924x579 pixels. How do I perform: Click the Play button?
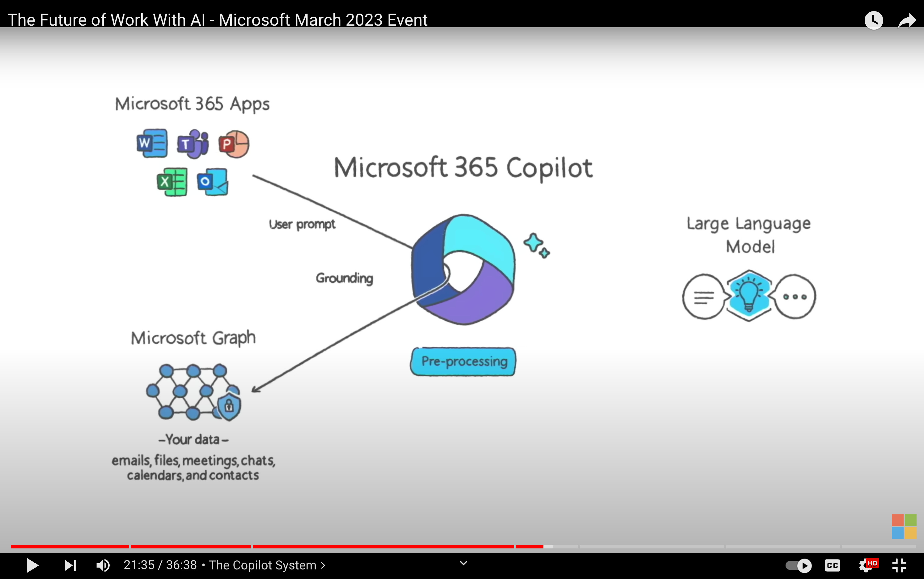[x=32, y=565]
